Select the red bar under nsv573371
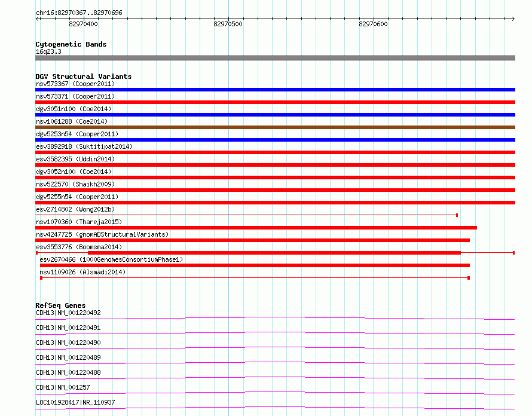The height and width of the screenshot is (416, 532). [275, 102]
